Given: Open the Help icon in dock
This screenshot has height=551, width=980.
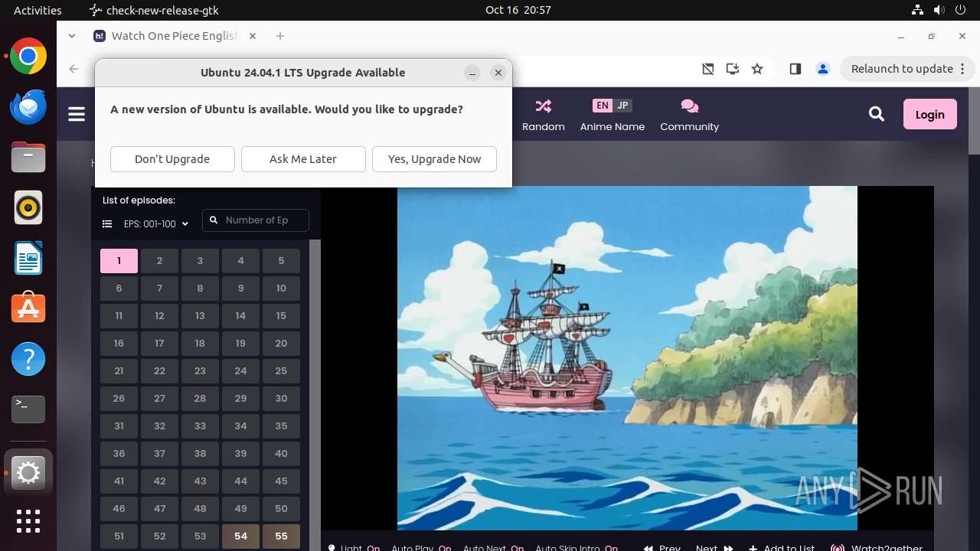Looking at the screenshot, I should (x=28, y=359).
